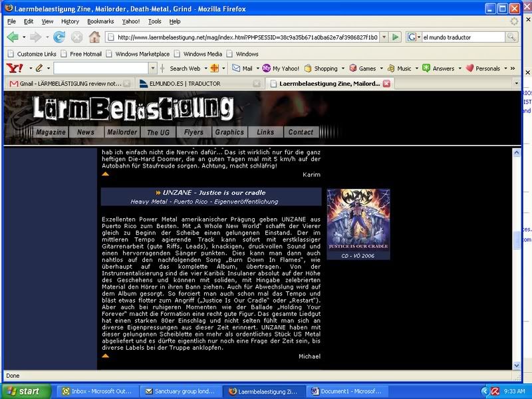Click the orange up-arrow under Michael review

click(106, 356)
